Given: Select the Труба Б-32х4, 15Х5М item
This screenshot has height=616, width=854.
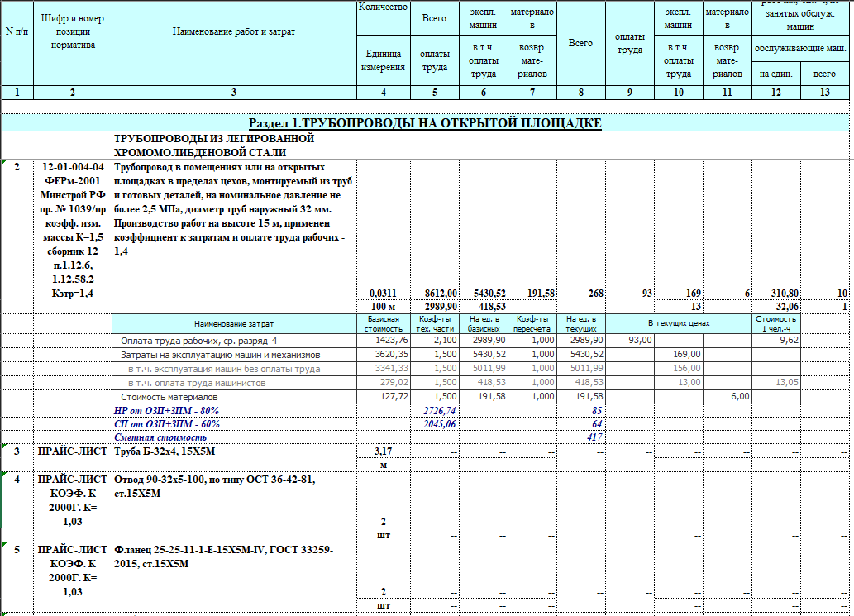Looking at the screenshot, I should (165, 451).
